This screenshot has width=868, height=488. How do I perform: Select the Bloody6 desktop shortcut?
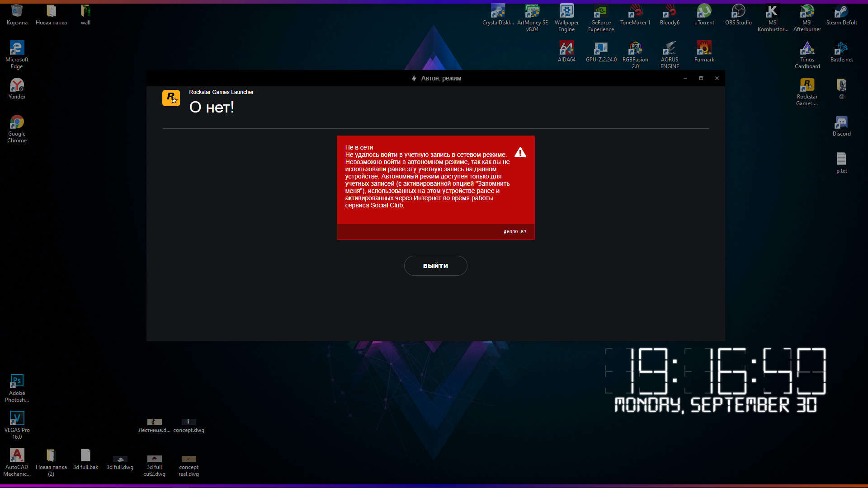(x=670, y=14)
